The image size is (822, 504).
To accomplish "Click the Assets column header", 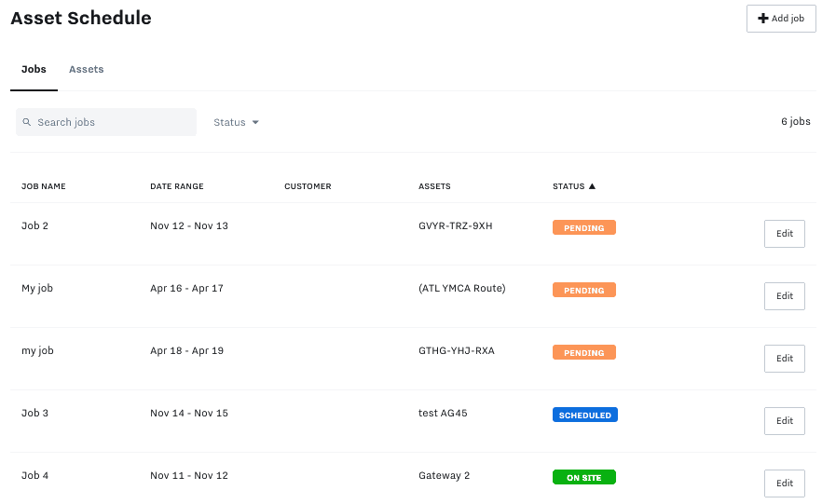I will click(434, 186).
